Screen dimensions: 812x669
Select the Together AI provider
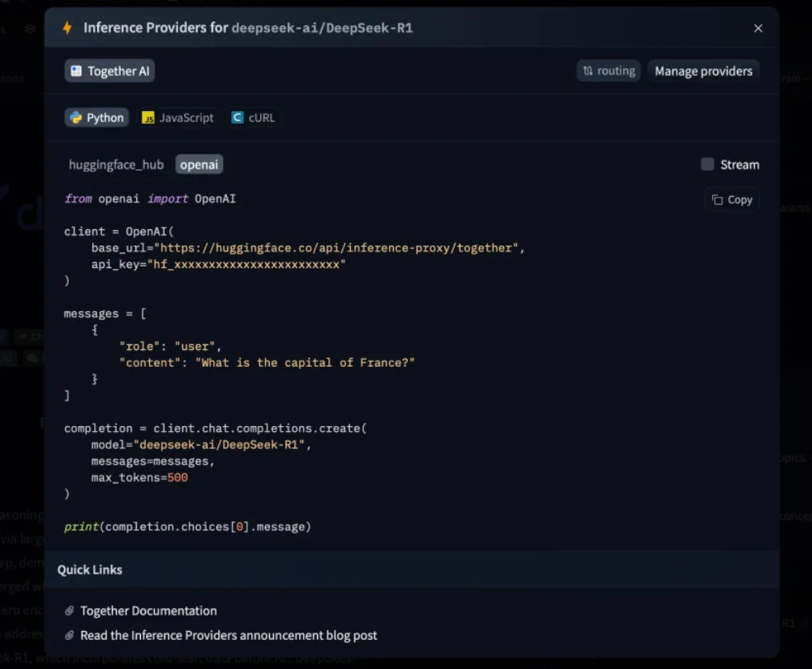coord(109,71)
